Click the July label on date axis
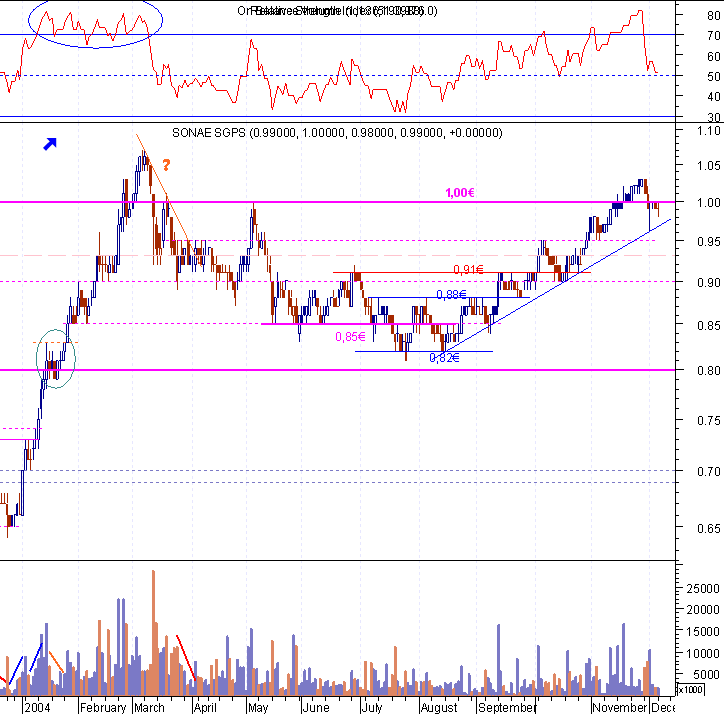 click(372, 708)
